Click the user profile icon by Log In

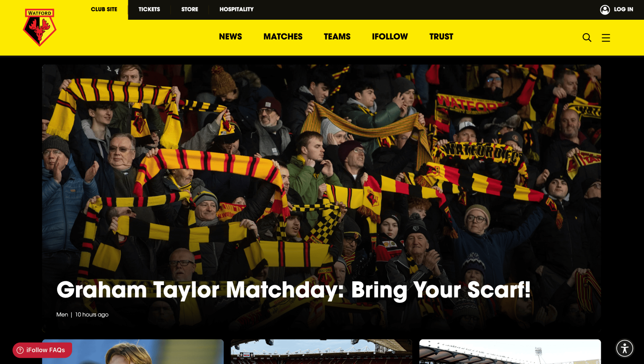coord(605,10)
